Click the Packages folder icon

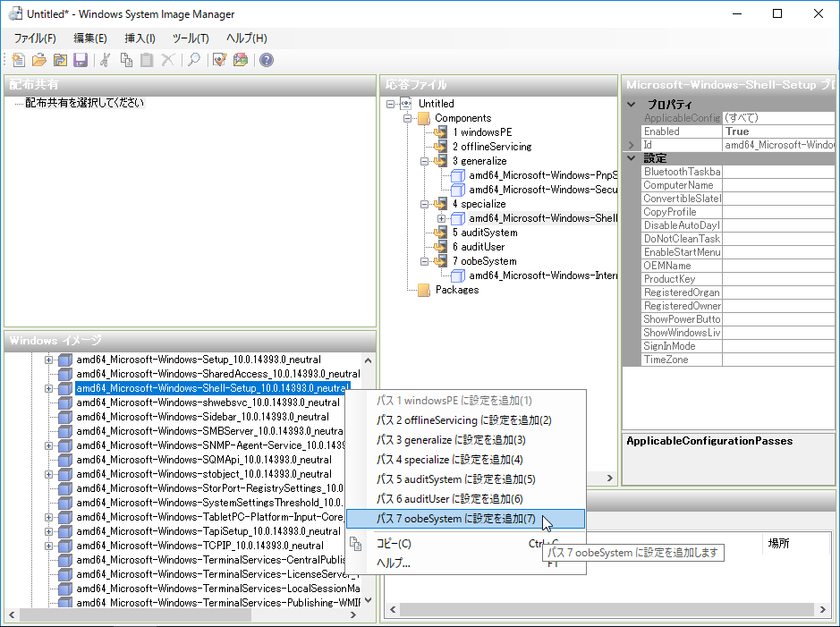[x=424, y=290]
